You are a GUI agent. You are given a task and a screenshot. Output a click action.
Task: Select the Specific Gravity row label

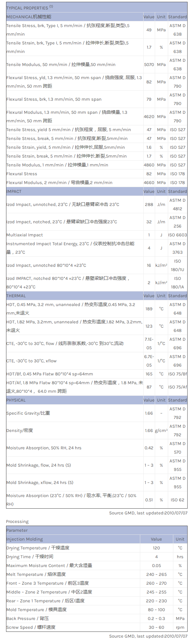coord(28,413)
